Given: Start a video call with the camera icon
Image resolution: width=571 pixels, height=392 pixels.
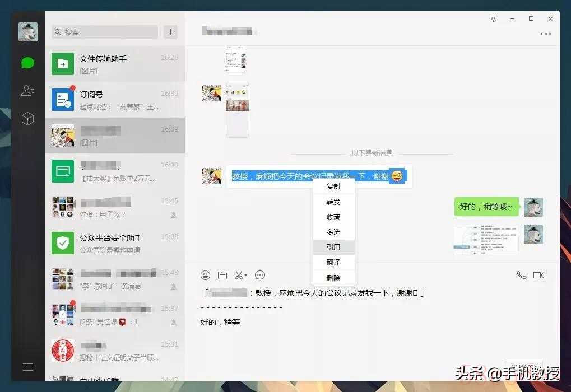Looking at the screenshot, I should point(538,275).
